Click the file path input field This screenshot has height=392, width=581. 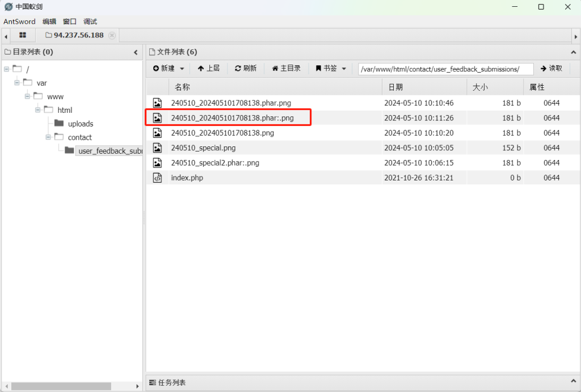tap(446, 69)
